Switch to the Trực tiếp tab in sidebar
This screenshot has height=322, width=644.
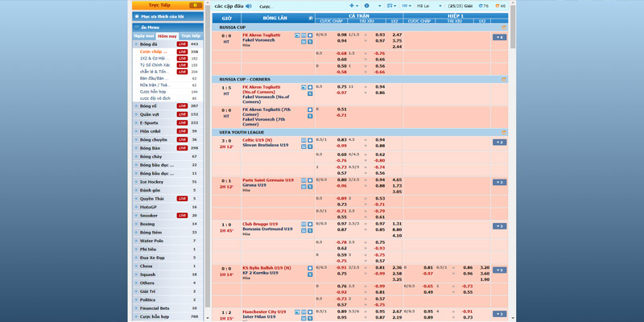pyautogui.click(x=191, y=36)
